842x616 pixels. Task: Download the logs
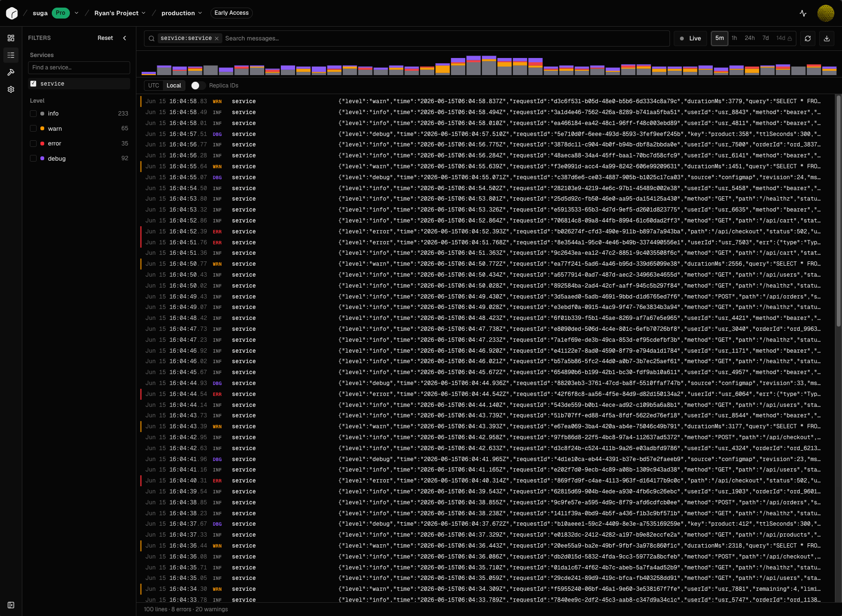coord(827,38)
